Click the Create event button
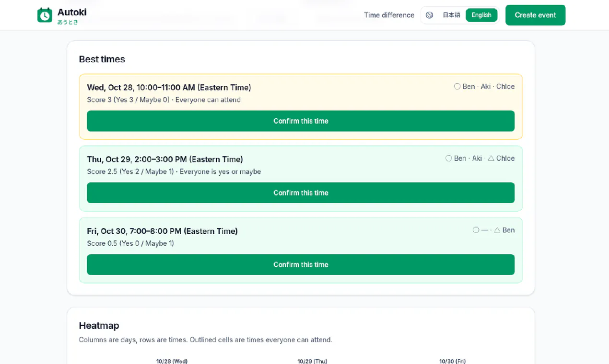The image size is (609, 364). coord(535,15)
